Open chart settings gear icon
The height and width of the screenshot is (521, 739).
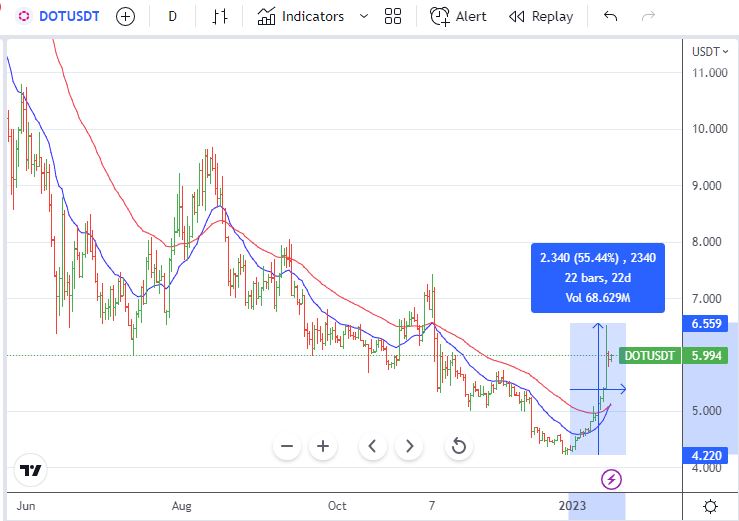tap(710, 506)
